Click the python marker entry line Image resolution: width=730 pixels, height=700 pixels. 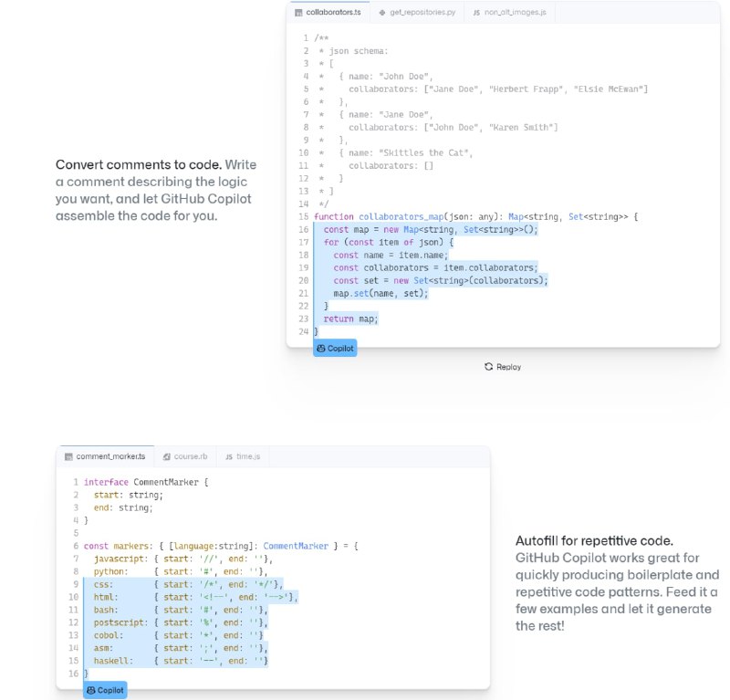180,571
